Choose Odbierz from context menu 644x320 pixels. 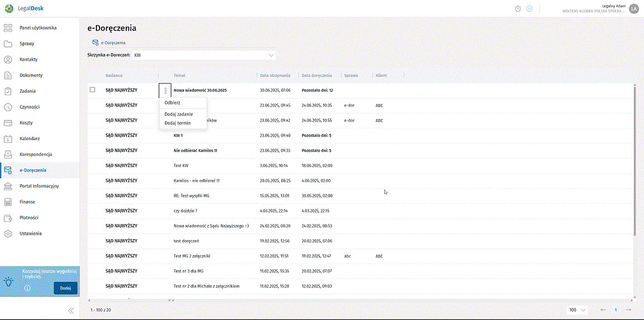tap(172, 102)
